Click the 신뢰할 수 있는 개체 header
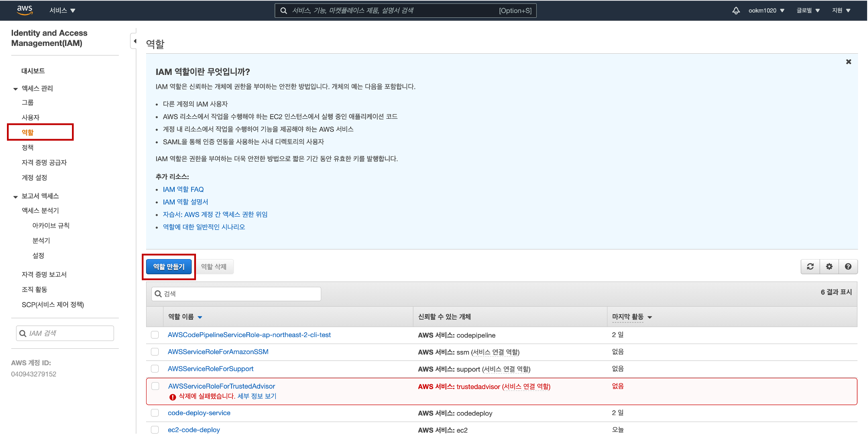This screenshot has width=868, height=435. tap(444, 317)
